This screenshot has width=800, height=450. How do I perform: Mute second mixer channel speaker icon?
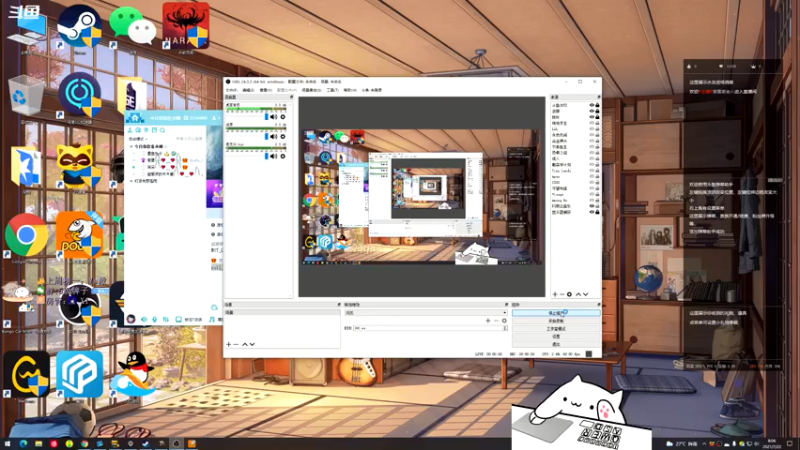click(x=273, y=137)
